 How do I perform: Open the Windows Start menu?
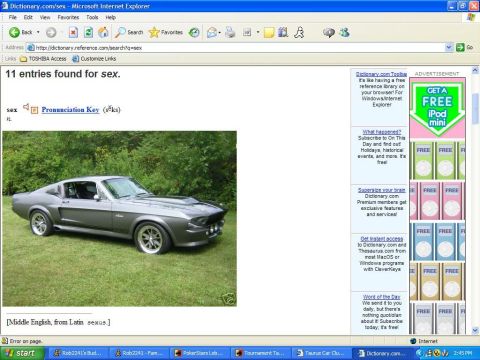(22, 353)
